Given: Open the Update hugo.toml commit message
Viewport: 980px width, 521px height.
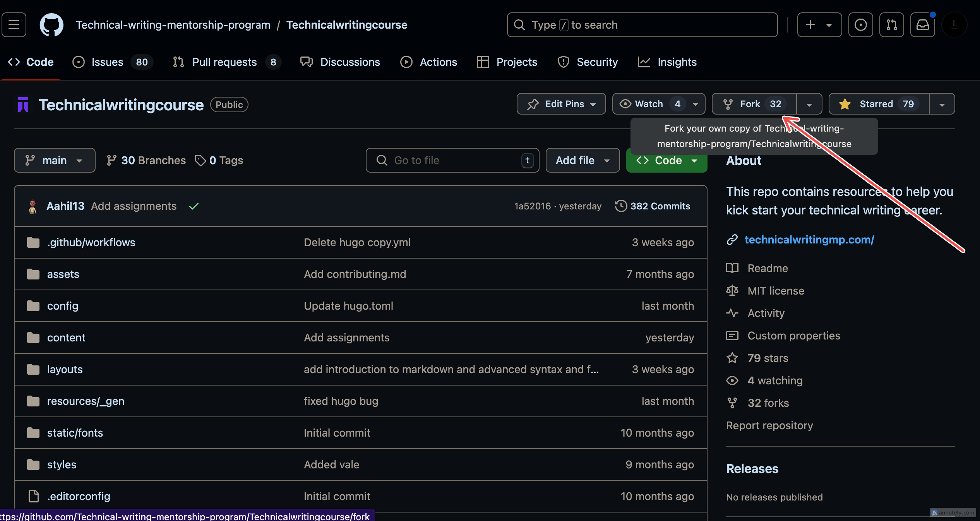Looking at the screenshot, I should [x=348, y=306].
